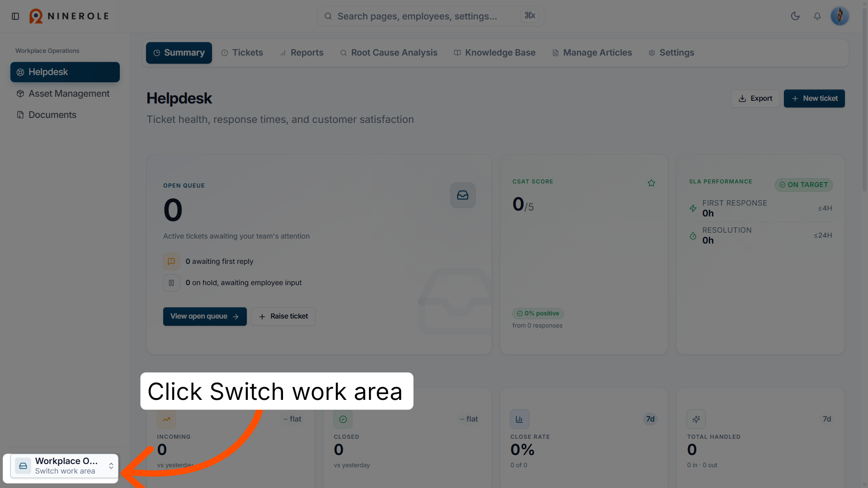Click the flat indicator on Closed card
Image resolution: width=868 pixels, height=488 pixels.
(x=469, y=419)
